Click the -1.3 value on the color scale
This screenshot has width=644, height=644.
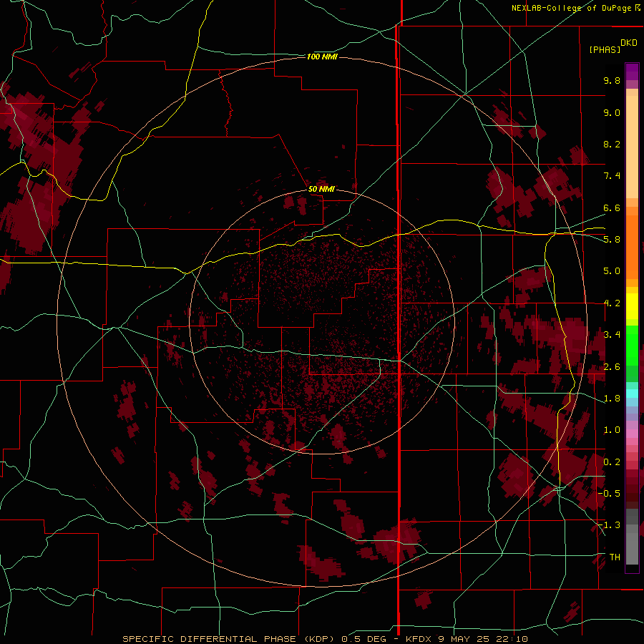click(x=610, y=525)
